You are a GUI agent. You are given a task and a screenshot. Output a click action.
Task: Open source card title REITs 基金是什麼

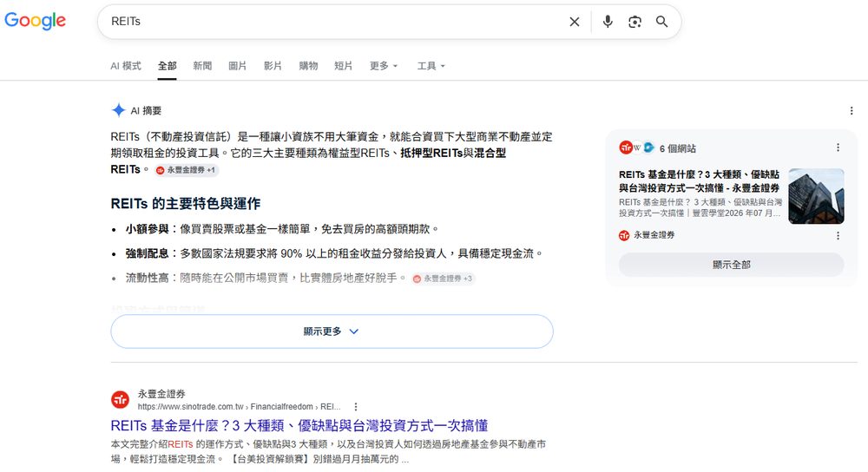point(699,181)
